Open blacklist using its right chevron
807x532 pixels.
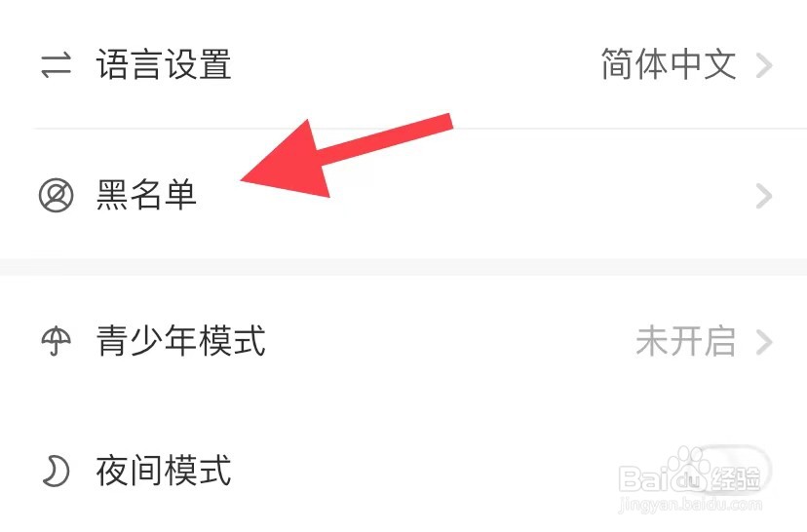click(x=764, y=196)
